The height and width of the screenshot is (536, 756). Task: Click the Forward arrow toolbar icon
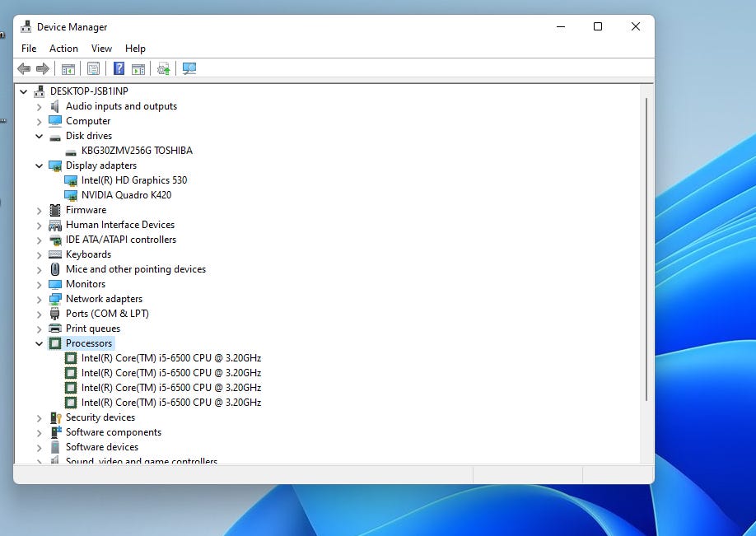(42, 69)
